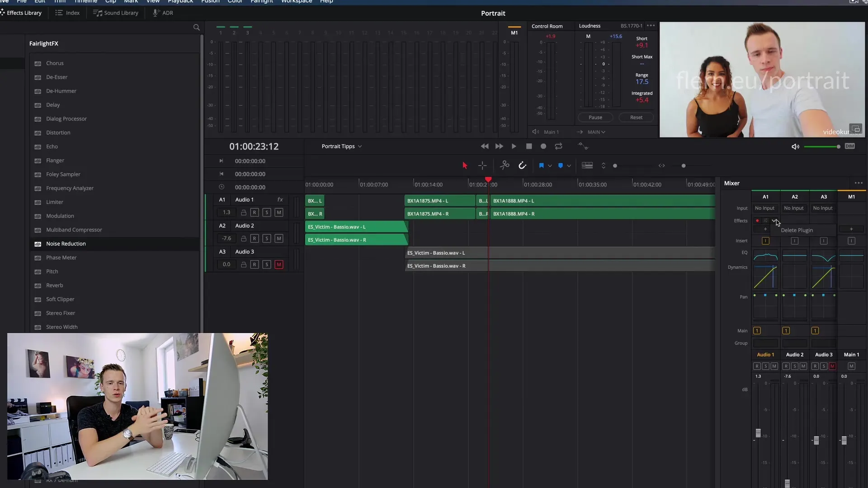The height and width of the screenshot is (488, 868).
Task: Mute monitoring with the speaker icon
Action: pyautogui.click(x=795, y=146)
